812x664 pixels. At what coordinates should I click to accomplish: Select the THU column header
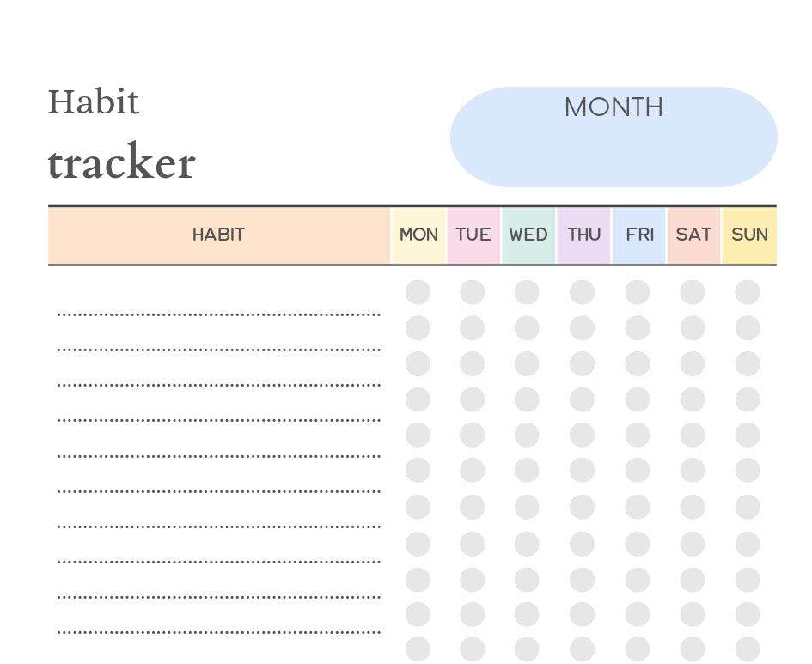point(584,235)
